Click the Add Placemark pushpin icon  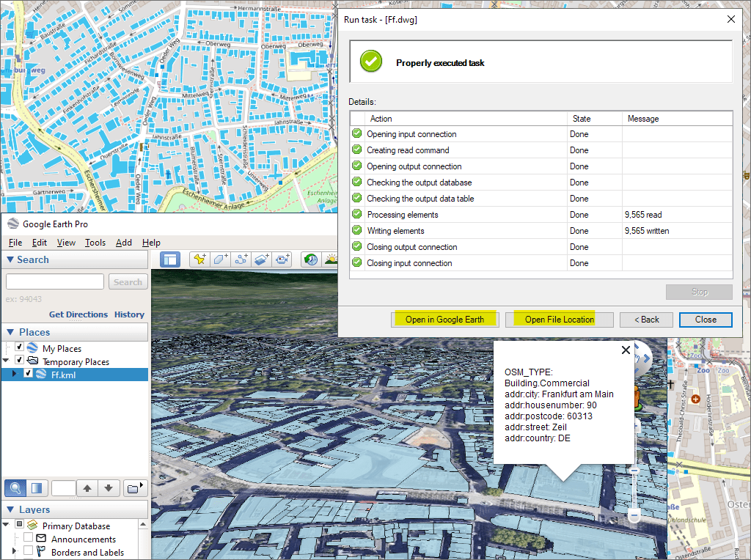click(199, 259)
